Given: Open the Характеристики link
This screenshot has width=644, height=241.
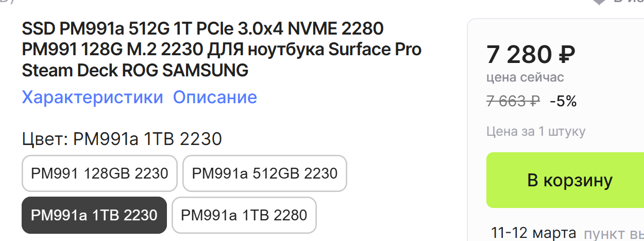Looking at the screenshot, I should tap(92, 97).
